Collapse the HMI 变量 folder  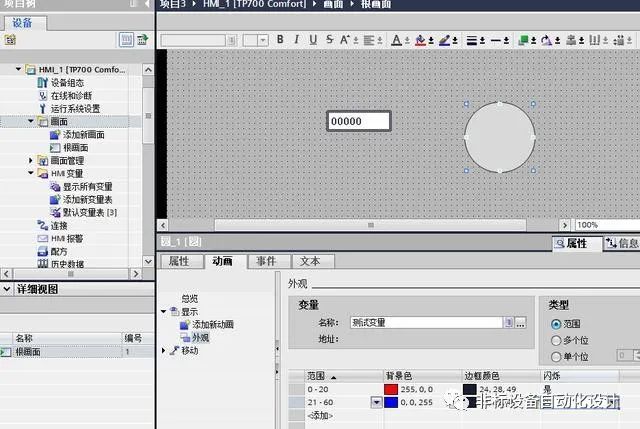31,173
